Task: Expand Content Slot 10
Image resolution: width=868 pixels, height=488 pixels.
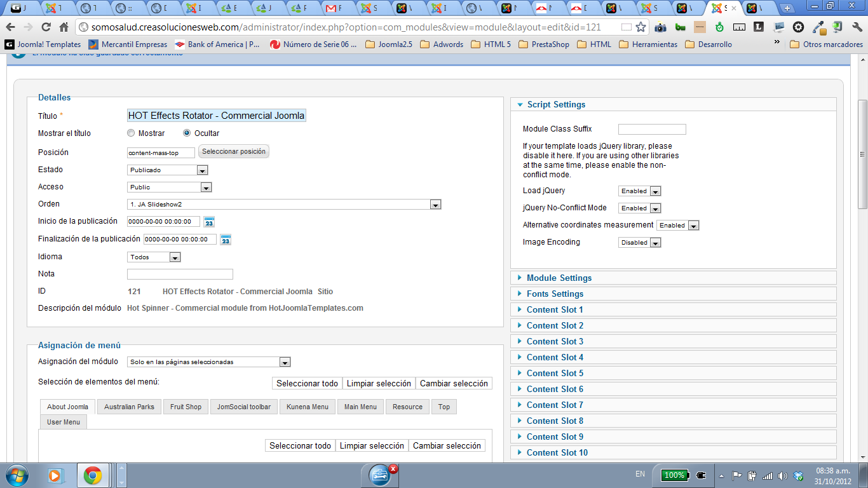Action: coord(674,452)
